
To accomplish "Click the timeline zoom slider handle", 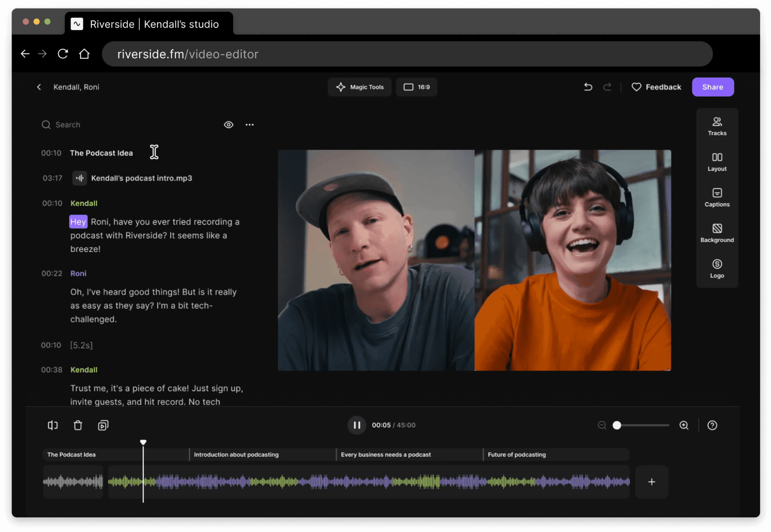I will pyautogui.click(x=617, y=425).
